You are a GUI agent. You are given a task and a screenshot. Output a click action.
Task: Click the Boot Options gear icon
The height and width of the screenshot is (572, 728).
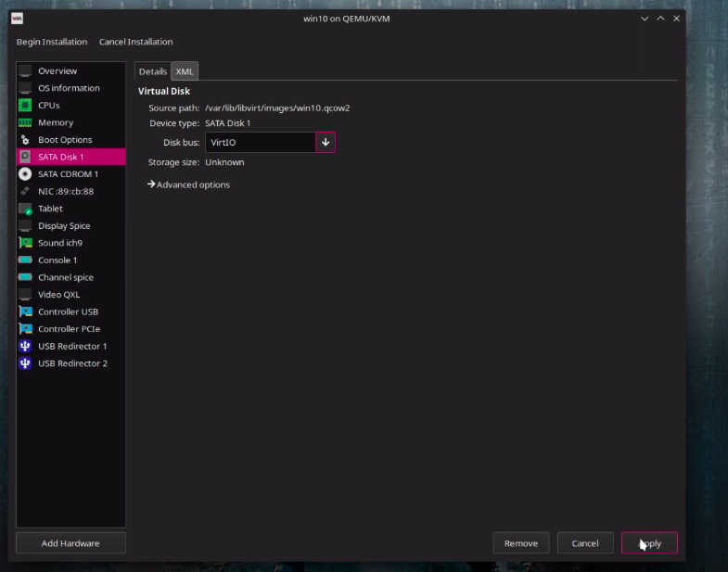25,140
